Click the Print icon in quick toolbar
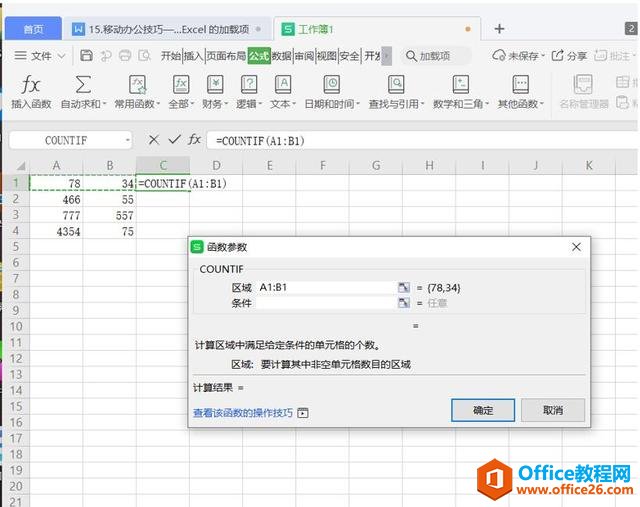640x507 pixels. 125,56
